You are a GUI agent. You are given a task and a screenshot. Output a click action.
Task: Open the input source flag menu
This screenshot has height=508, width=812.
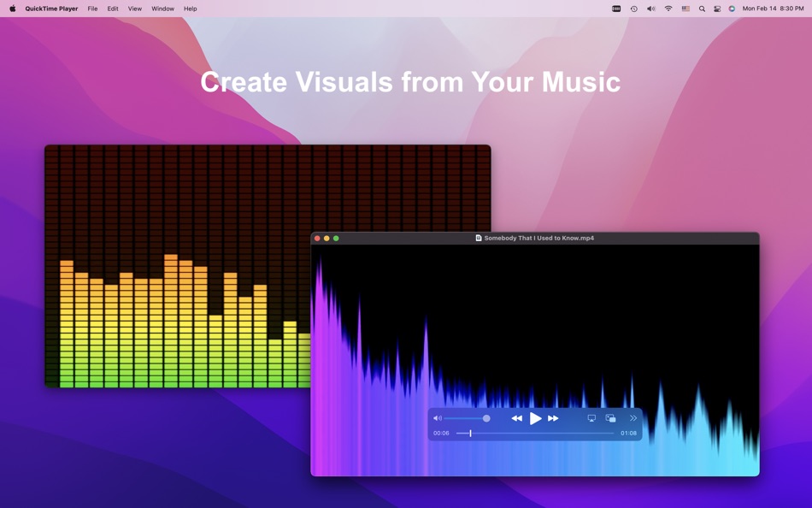pos(685,9)
